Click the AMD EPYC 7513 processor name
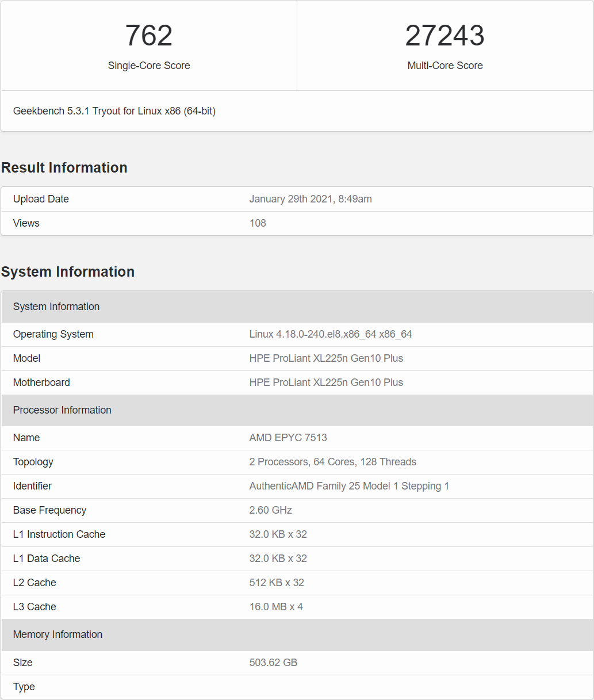Viewport: 594px width, 700px height. 288,438
